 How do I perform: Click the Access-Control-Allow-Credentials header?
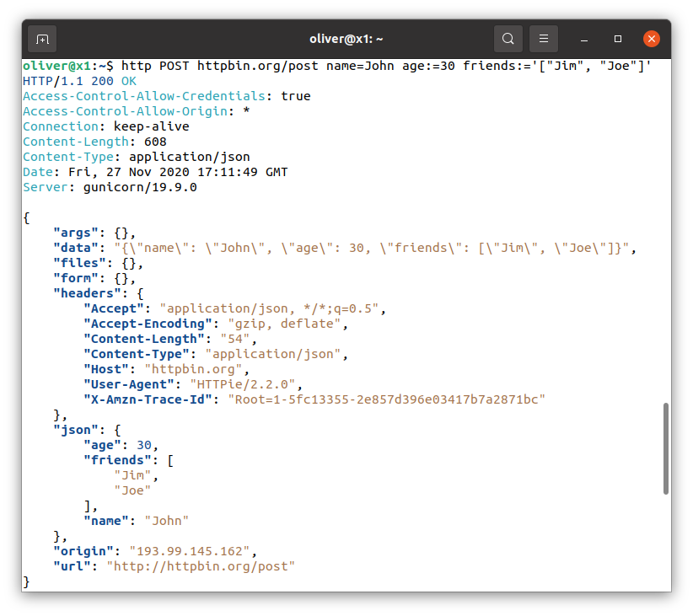coord(144,96)
